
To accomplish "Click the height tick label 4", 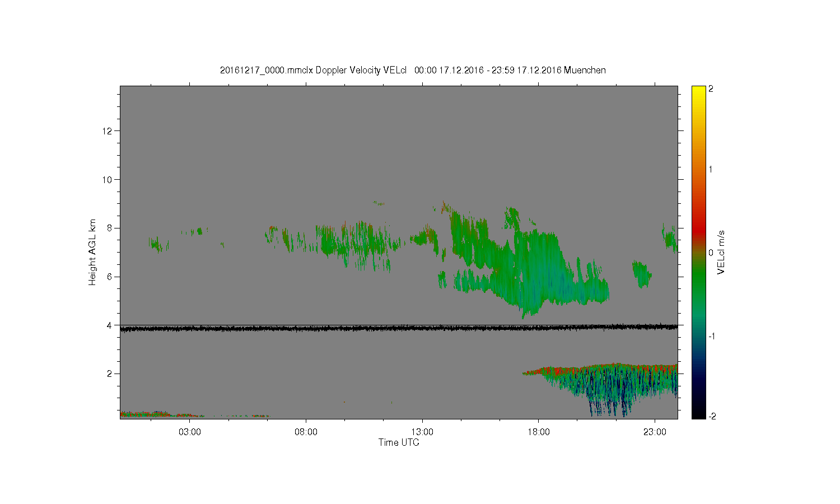I will (110, 325).
